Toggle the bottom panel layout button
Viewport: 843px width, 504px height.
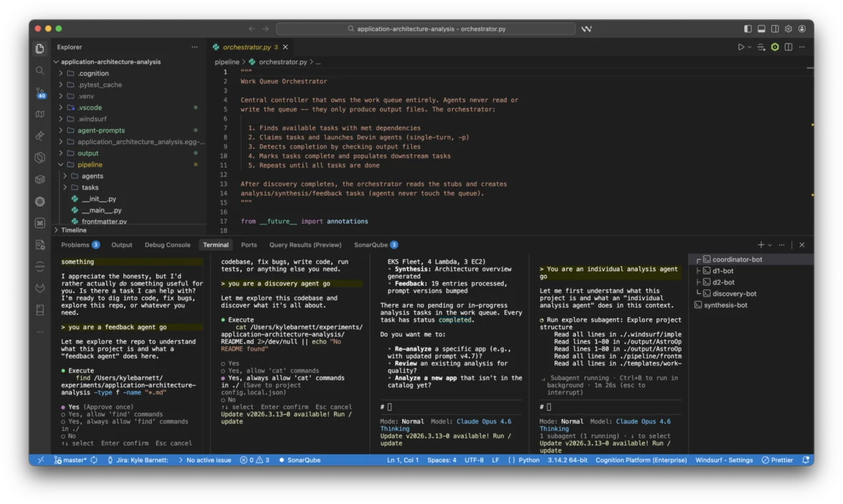761,29
